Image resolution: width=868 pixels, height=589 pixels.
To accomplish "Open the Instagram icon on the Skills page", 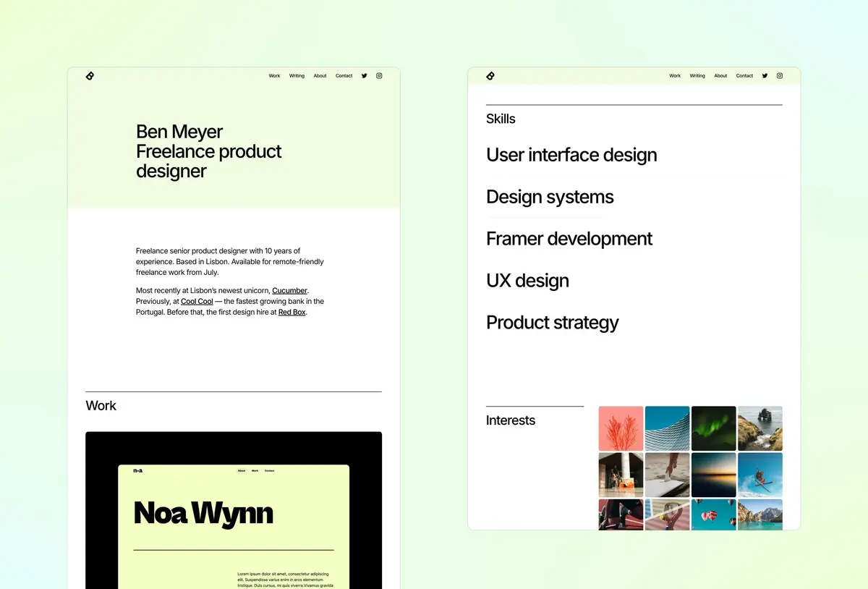I will [x=780, y=75].
